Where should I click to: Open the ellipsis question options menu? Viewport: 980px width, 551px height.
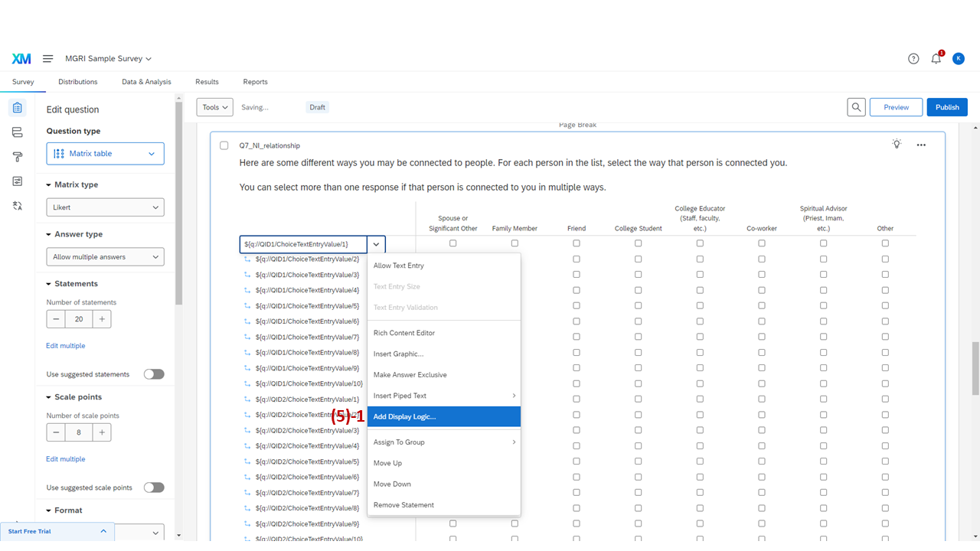[921, 145]
